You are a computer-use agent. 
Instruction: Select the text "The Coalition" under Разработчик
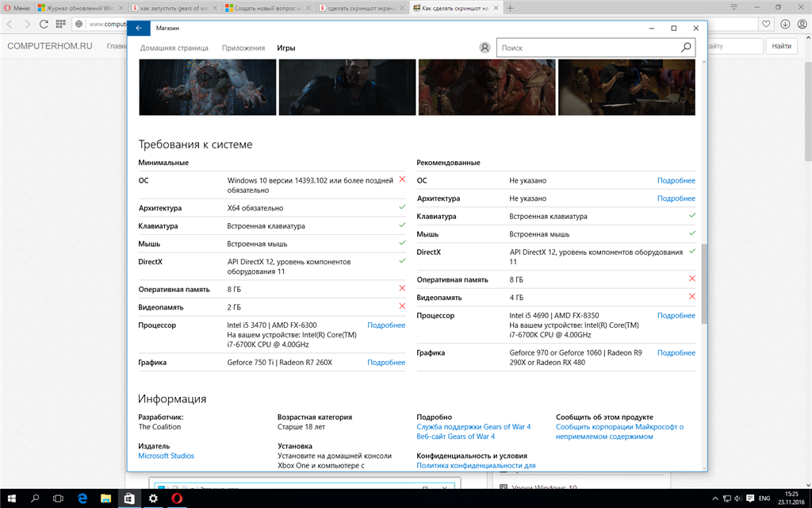coord(159,426)
